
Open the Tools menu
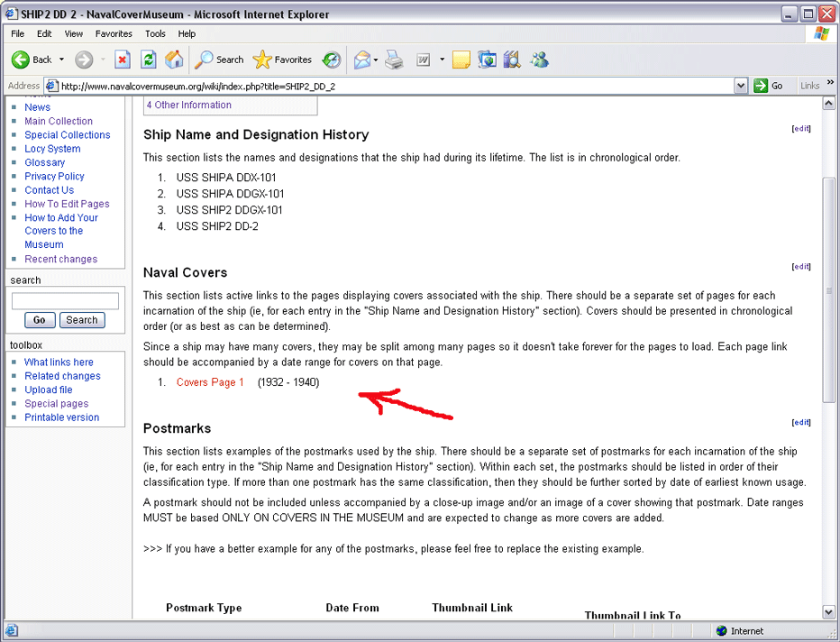pos(155,33)
